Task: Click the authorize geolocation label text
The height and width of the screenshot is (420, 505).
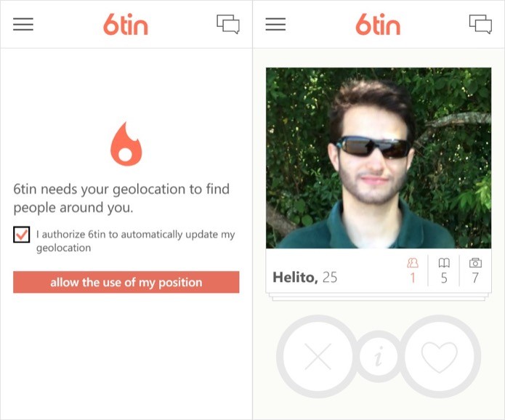Action: (136, 241)
